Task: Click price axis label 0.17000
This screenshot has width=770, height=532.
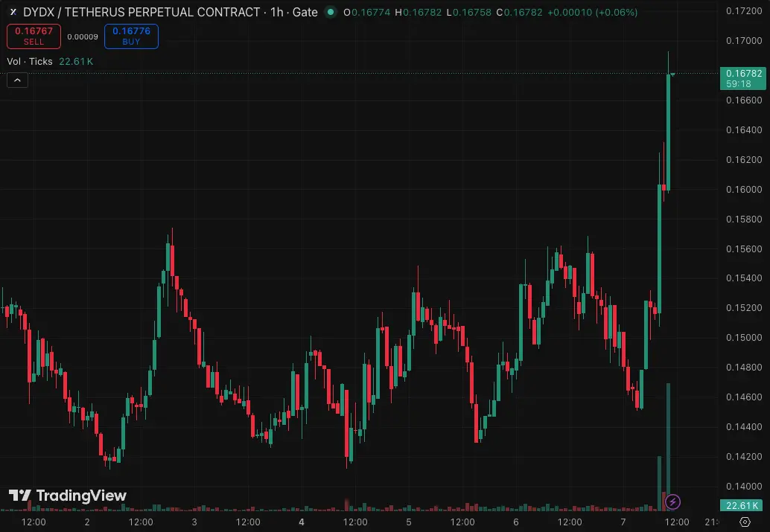Action: coord(744,41)
